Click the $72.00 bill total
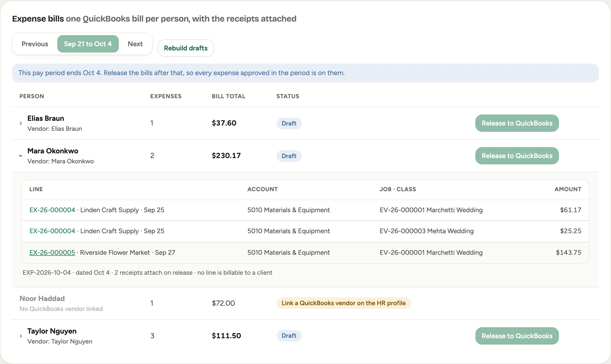 223,303
